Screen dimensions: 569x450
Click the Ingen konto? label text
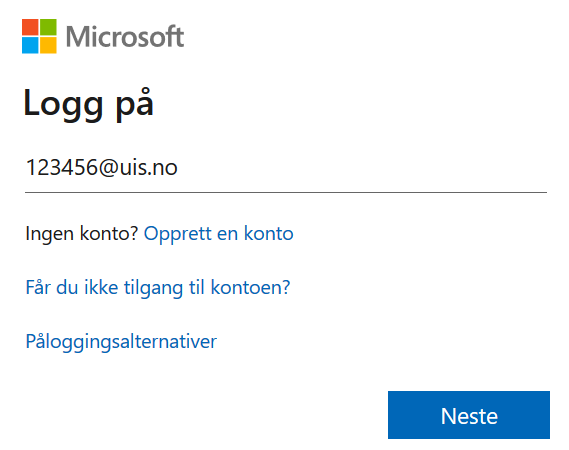[82, 233]
